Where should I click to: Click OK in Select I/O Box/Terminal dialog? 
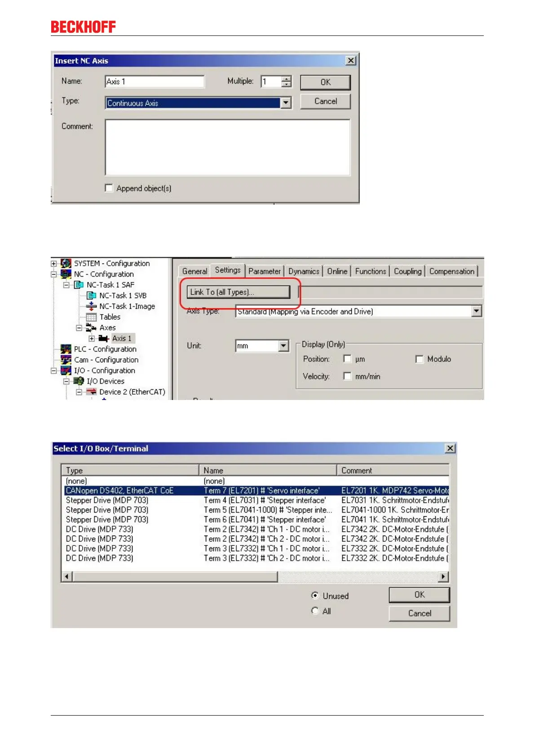419,595
